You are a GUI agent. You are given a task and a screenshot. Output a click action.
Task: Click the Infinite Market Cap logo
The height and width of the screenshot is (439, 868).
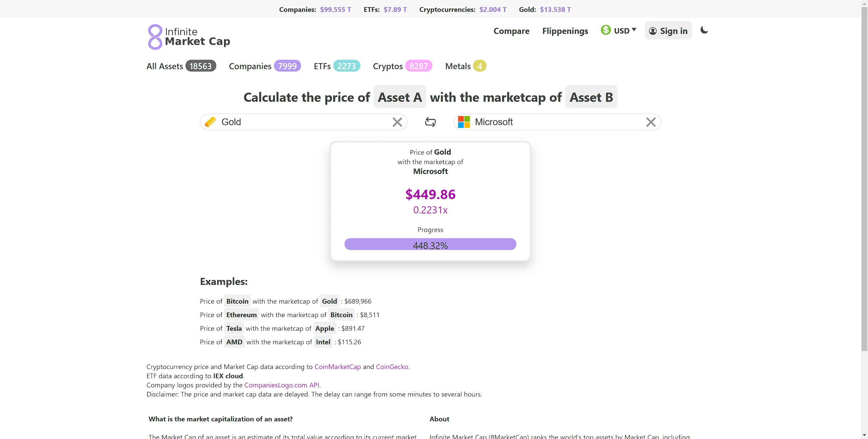189,37
